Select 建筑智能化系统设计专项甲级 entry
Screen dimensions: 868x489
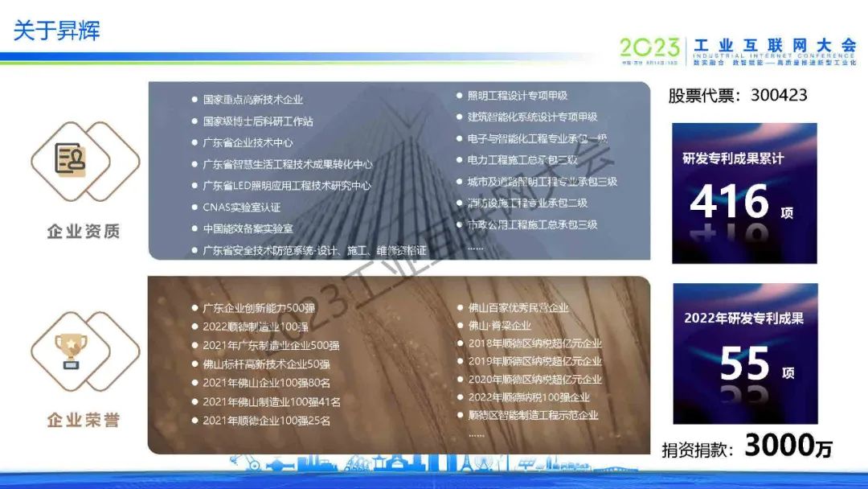click(532, 117)
